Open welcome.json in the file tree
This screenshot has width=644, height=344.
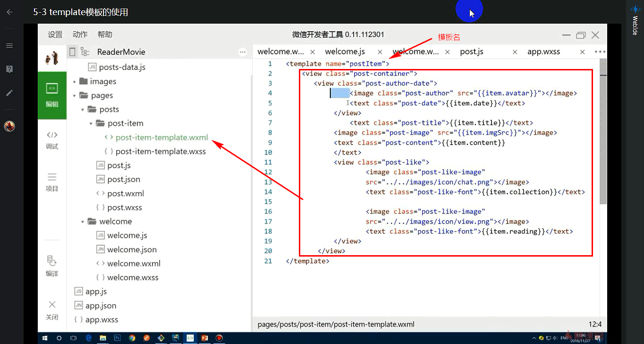point(126,249)
